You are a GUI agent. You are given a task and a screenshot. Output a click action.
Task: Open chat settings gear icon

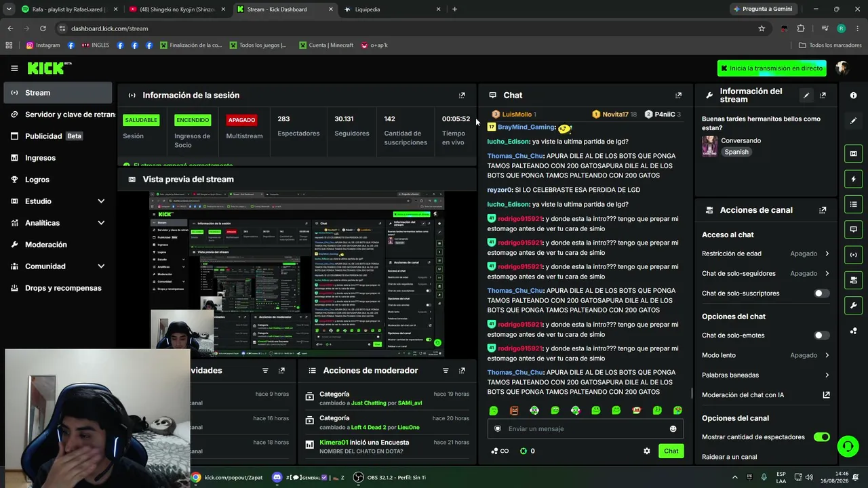click(x=647, y=451)
